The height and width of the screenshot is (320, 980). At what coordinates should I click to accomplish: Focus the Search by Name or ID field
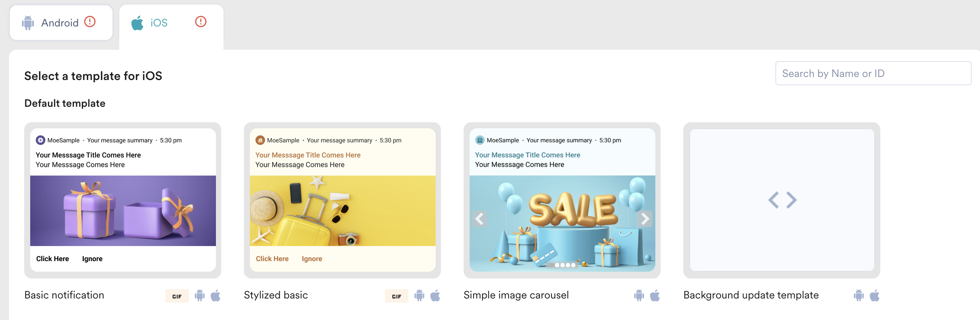(873, 74)
